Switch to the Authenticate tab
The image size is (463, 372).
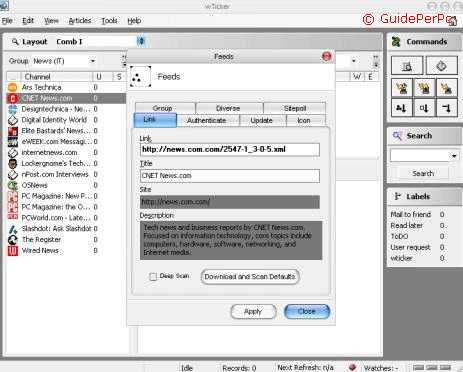pyautogui.click(x=207, y=120)
